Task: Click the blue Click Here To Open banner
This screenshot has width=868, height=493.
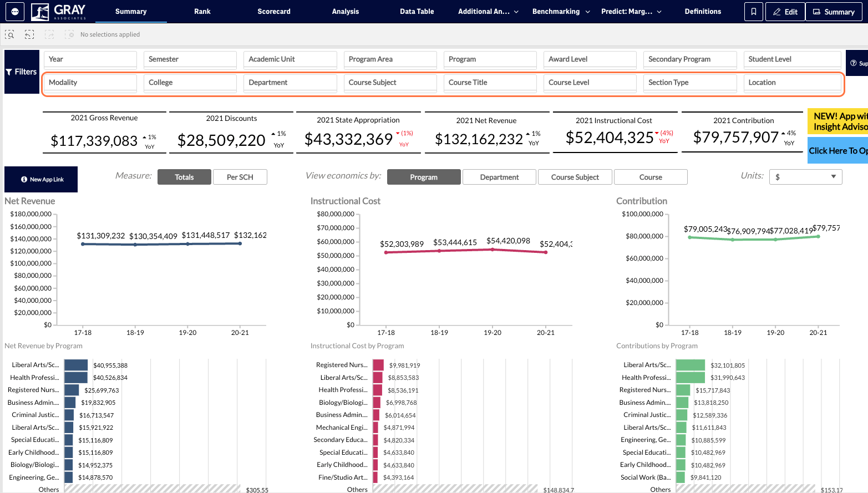Action: 837,150
